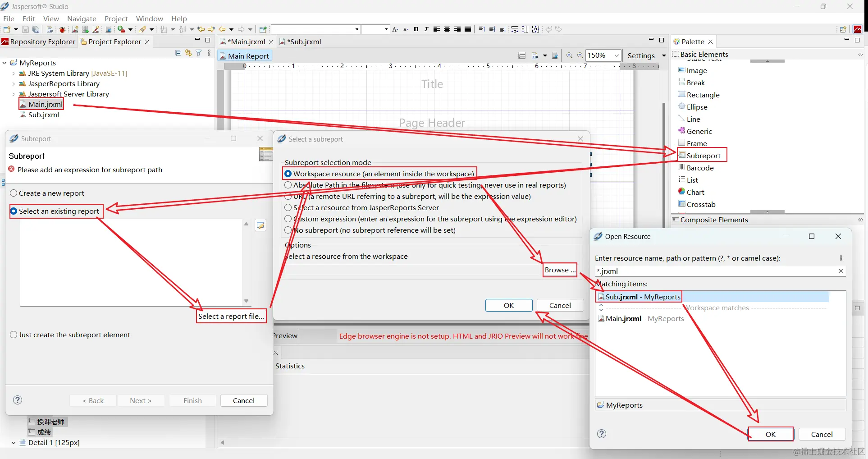The height and width of the screenshot is (459, 868).
Task: Click the Browse ... button
Action: (x=560, y=270)
